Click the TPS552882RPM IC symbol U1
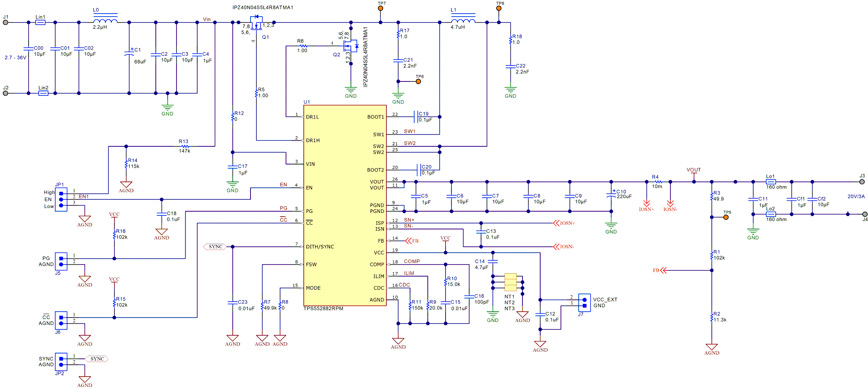868x389 pixels. pyautogui.click(x=345, y=207)
